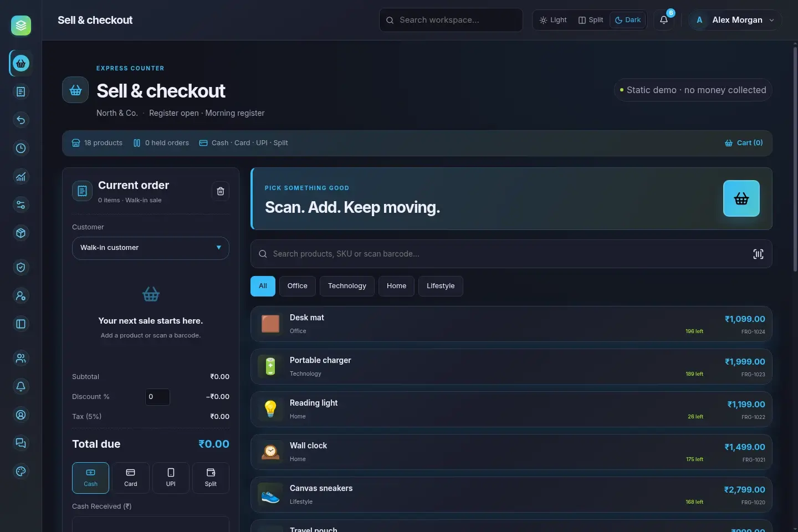The image size is (798, 532).
Task: Open the panel layout sidebar icon
Action: (21, 324)
